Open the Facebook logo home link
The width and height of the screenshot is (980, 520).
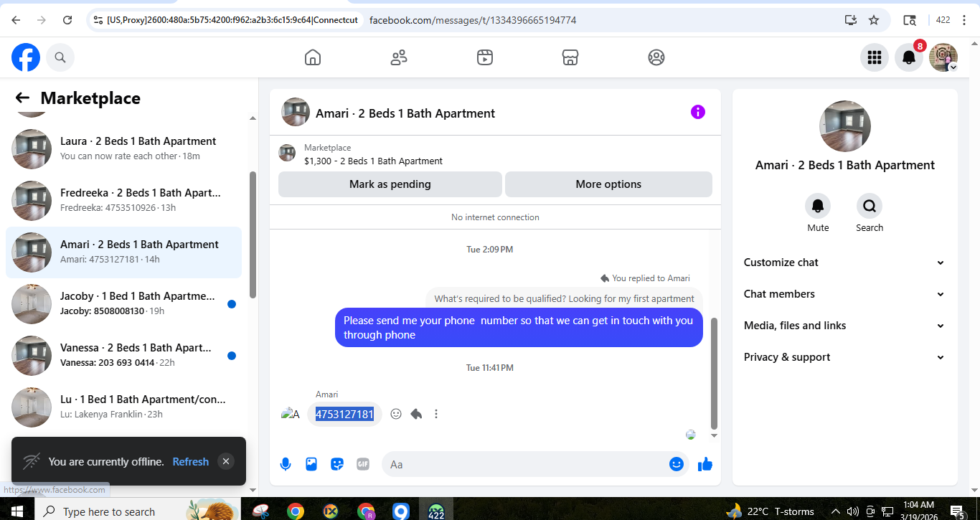26,57
